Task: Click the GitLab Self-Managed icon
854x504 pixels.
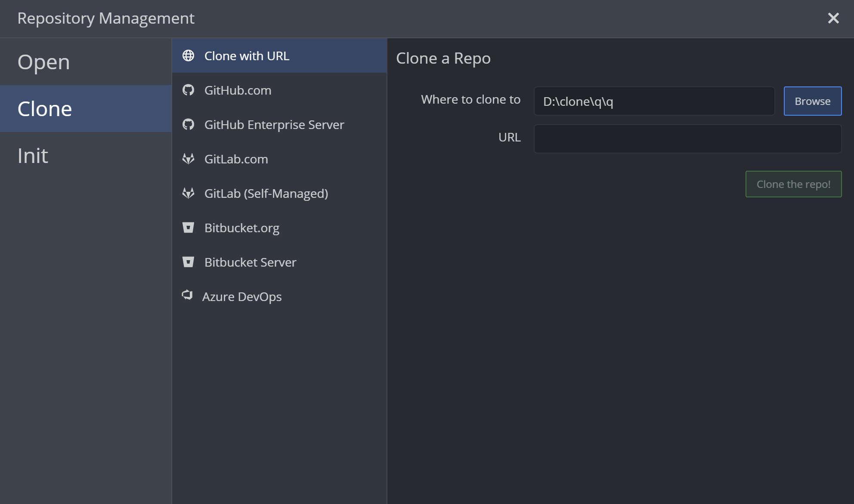Action: pyautogui.click(x=188, y=194)
